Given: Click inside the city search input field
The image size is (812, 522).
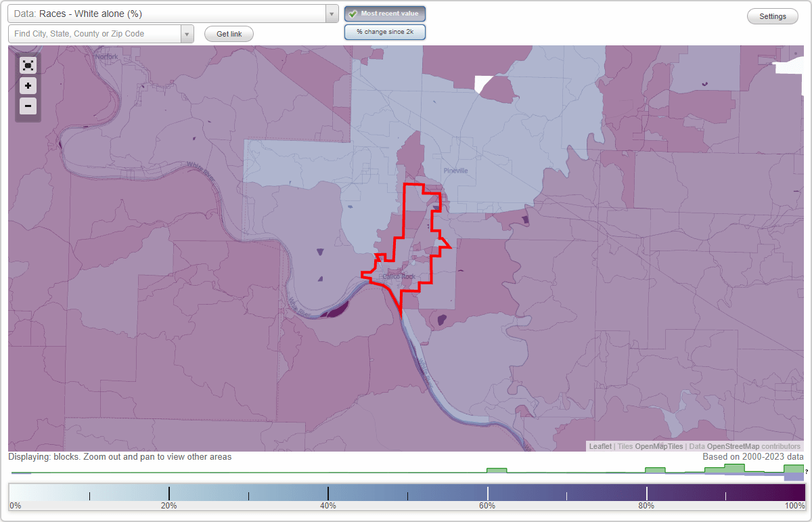Looking at the screenshot, I should tap(95, 33).
